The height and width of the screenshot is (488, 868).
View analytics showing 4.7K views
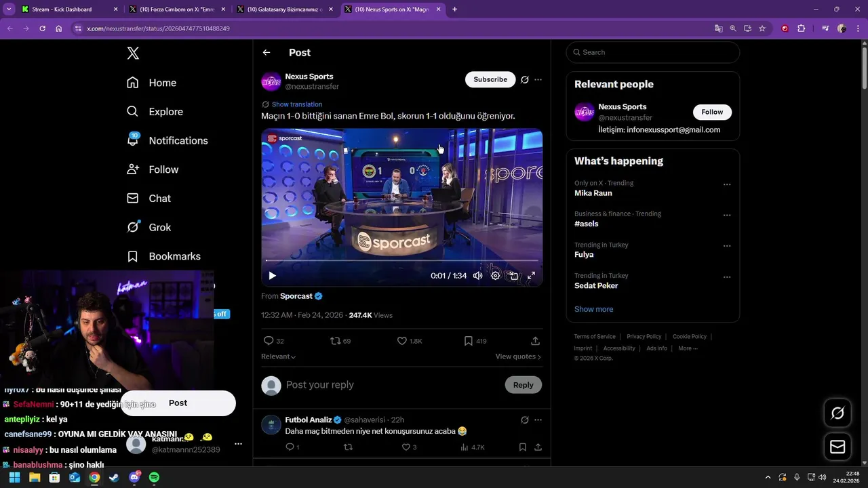click(473, 447)
